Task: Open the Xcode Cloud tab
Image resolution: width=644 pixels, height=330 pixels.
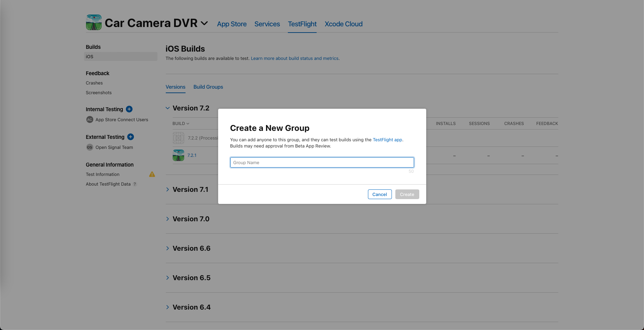Action: tap(343, 24)
